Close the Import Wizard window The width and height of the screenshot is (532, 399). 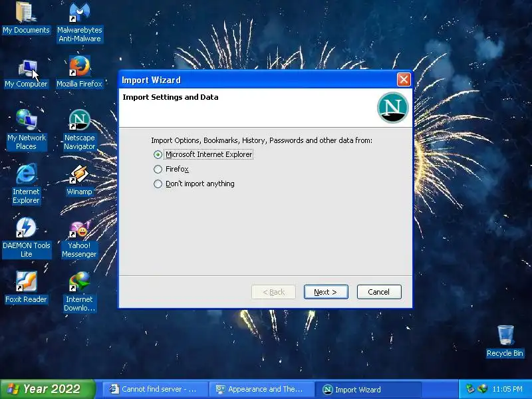(x=404, y=80)
